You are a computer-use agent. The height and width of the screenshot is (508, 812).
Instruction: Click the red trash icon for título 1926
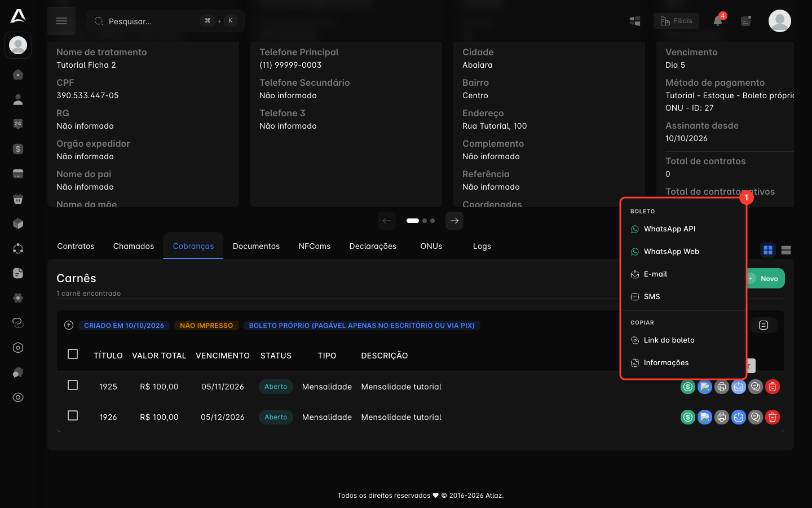(x=773, y=417)
